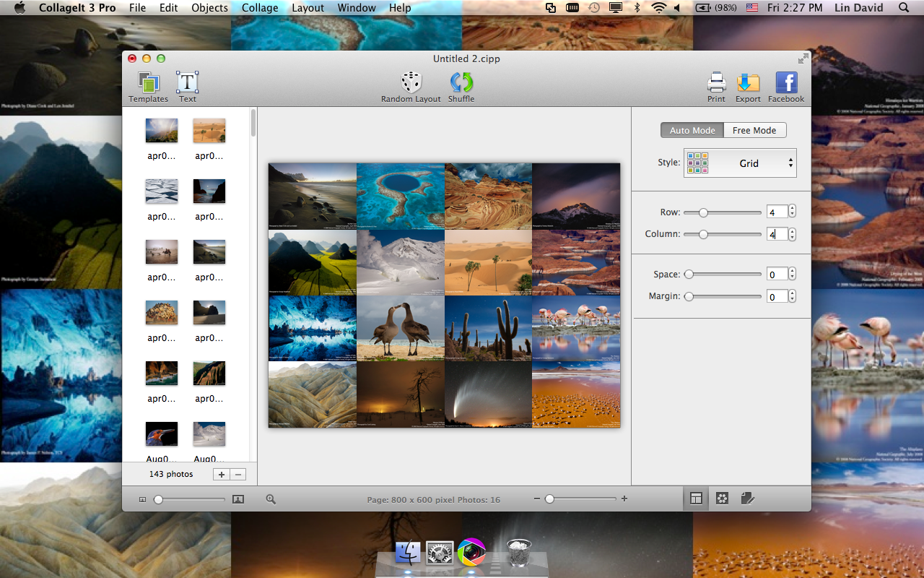The width and height of the screenshot is (924, 578).
Task: Click the Time Machine menu bar icon
Action: [x=594, y=8]
